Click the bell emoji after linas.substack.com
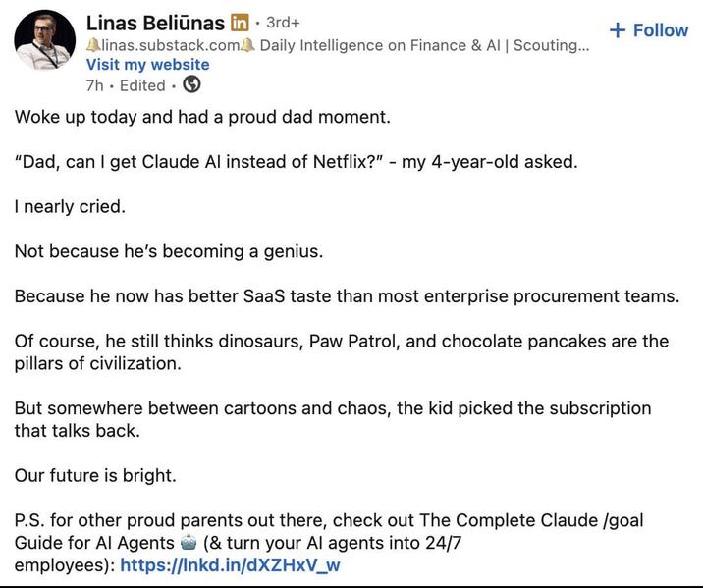The width and height of the screenshot is (703, 588). point(248,45)
